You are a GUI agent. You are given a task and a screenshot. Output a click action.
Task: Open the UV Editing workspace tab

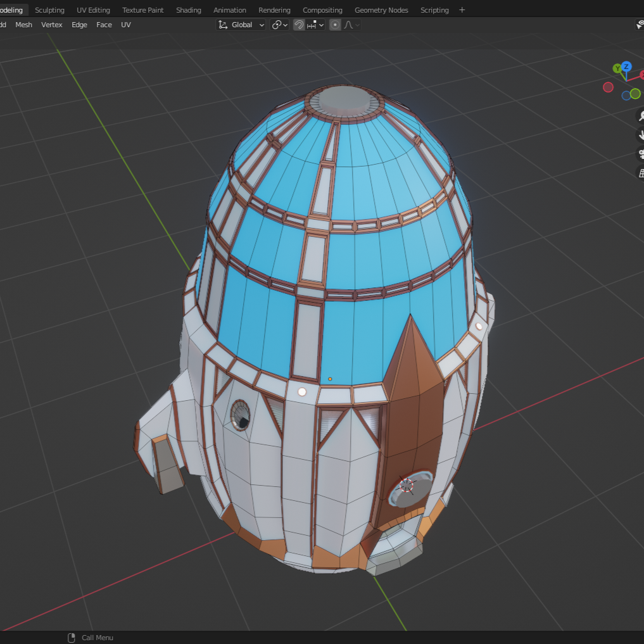93,10
